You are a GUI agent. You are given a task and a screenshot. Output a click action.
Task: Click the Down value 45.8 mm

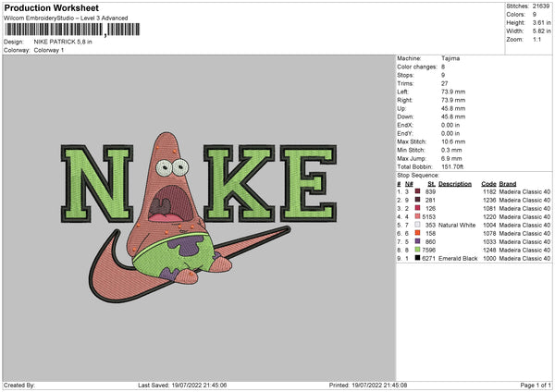pyautogui.click(x=453, y=116)
